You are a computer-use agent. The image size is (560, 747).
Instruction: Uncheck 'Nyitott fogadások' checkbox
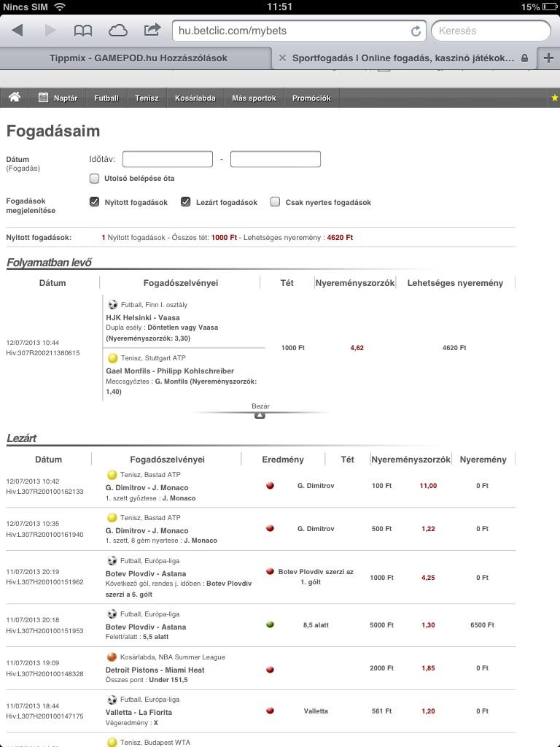(94, 202)
